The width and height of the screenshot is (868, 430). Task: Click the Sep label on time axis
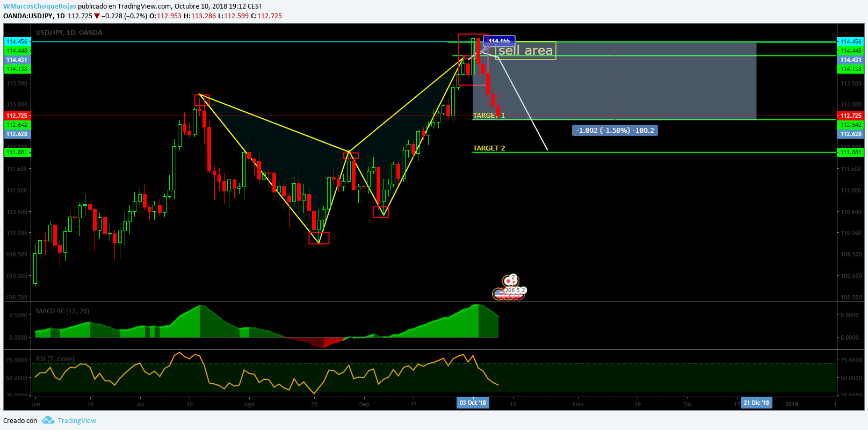point(364,404)
